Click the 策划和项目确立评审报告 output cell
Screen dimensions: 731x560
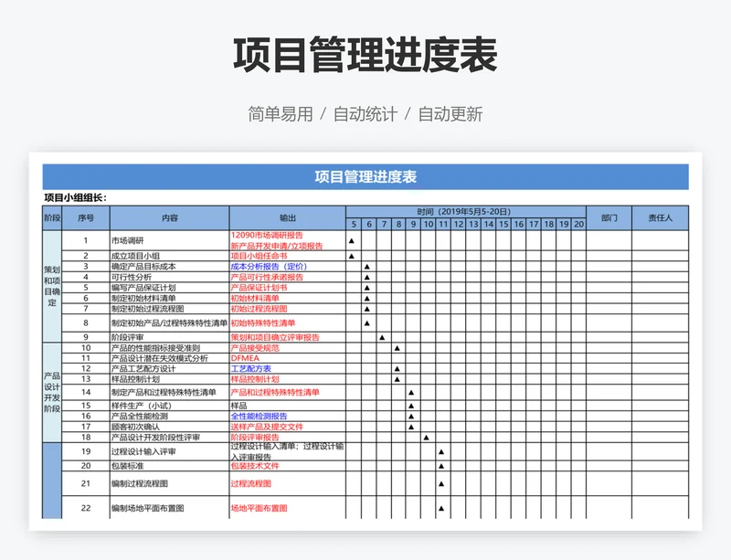click(x=288, y=337)
